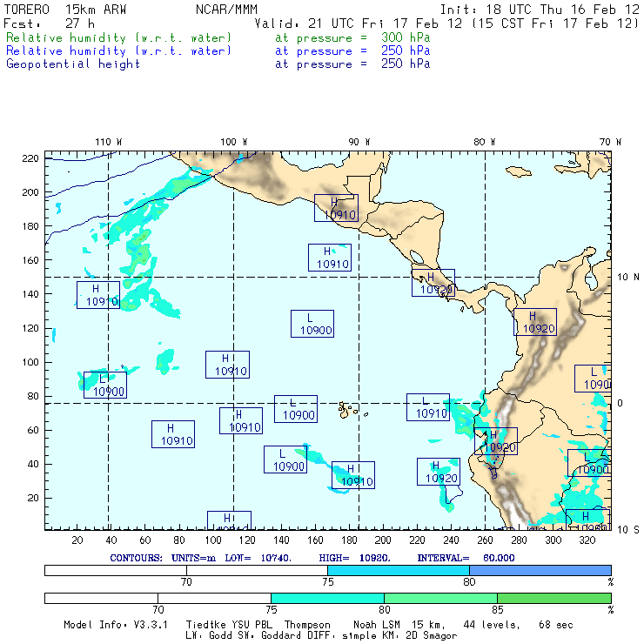Select the 'L 10910' low-pressure box on map
This screenshot has width=644, height=644.
coord(428,407)
